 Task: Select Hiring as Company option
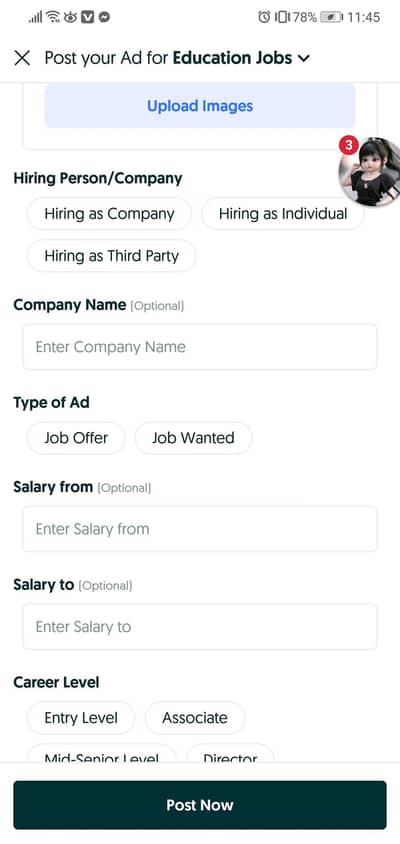point(109,214)
